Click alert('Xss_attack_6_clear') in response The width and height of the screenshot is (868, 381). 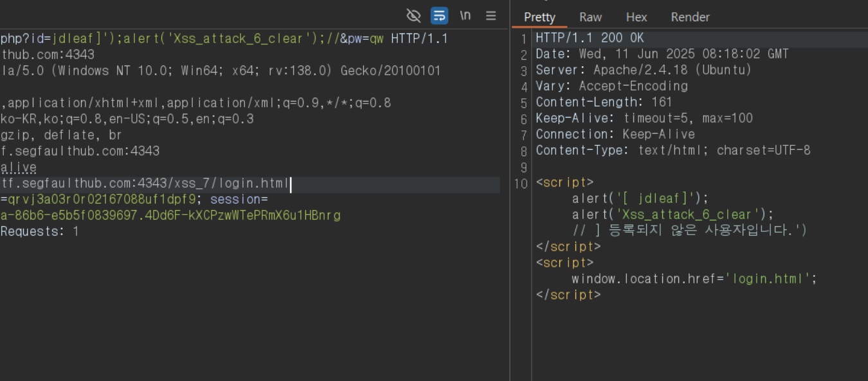(673, 215)
